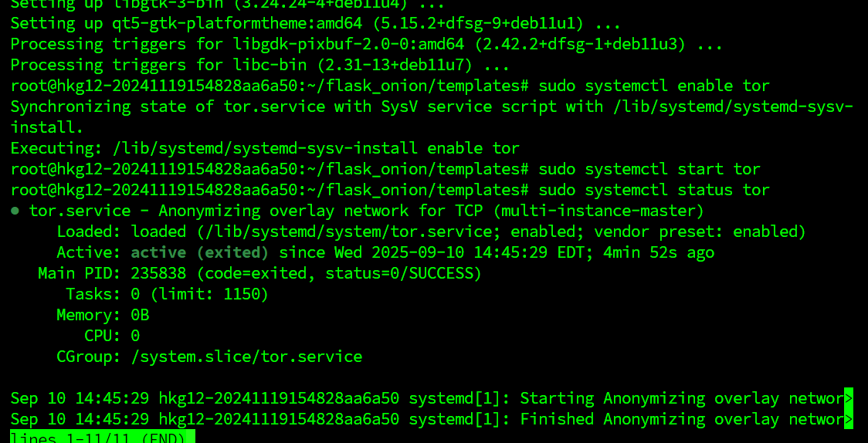This screenshot has height=443, width=868.
Task: Click the 'Executing:' systemd-sysv-install line
Action: [265, 148]
